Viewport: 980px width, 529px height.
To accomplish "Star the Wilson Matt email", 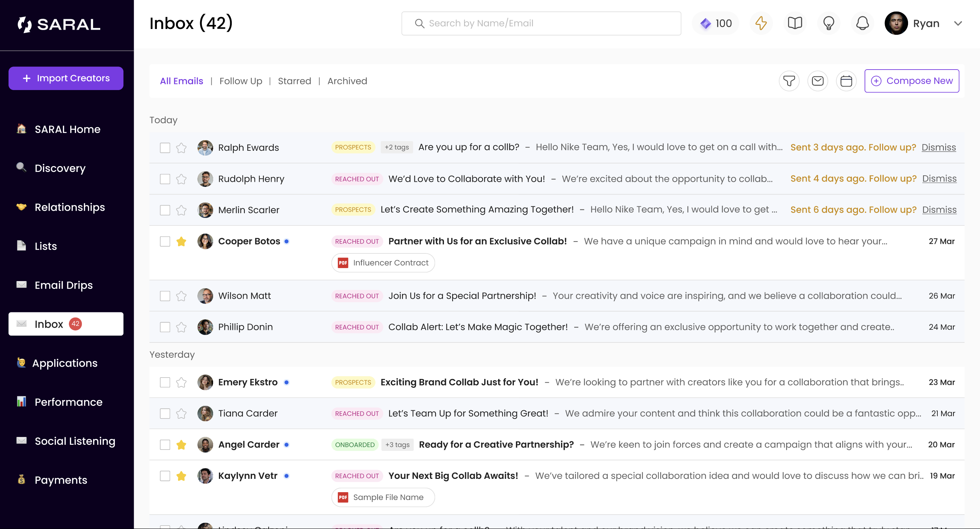I will [181, 296].
